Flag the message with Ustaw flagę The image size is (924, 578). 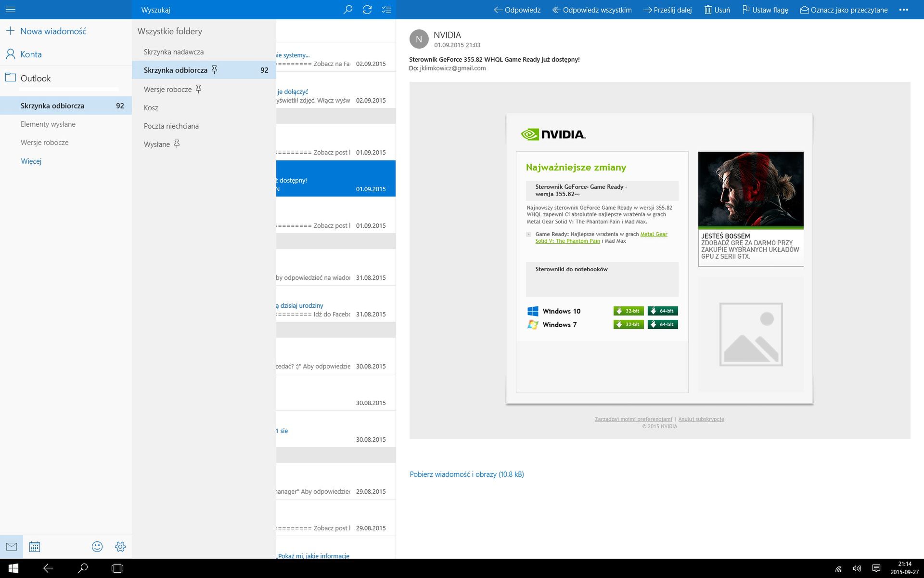(765, 10)
